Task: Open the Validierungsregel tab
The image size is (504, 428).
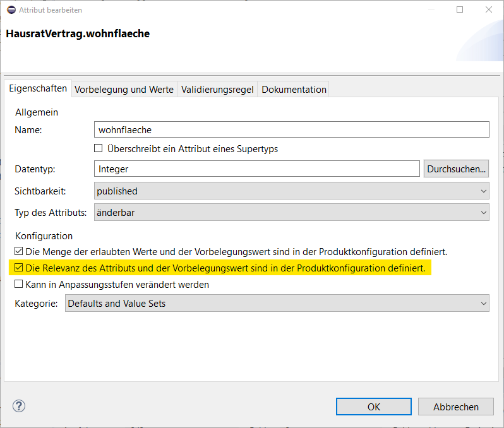Action: pyautogui.click(x=217, y=90)
